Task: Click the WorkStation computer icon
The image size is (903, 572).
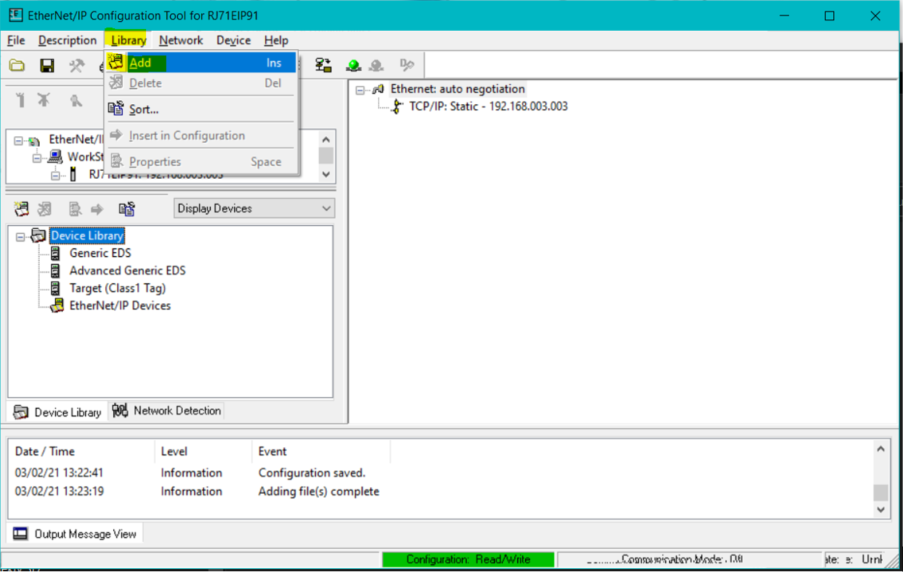Action: click(x=55, y=157)
